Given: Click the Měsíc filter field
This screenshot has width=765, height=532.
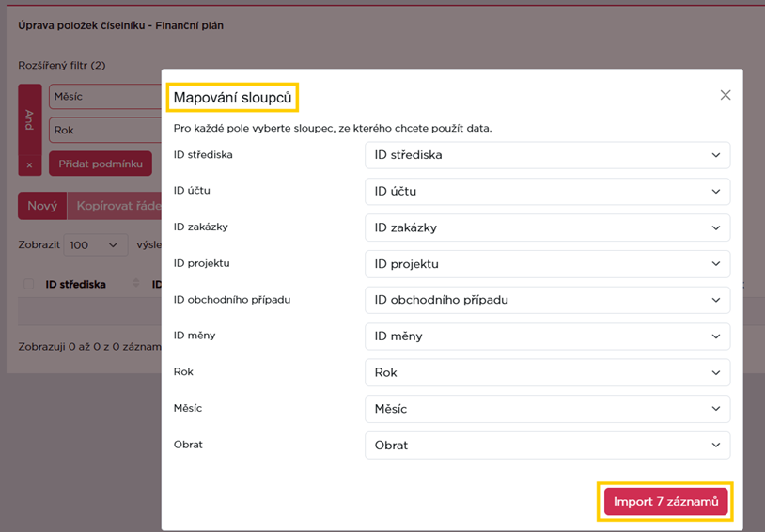Looking at the screenshot, I should click(x=105, y=97).
